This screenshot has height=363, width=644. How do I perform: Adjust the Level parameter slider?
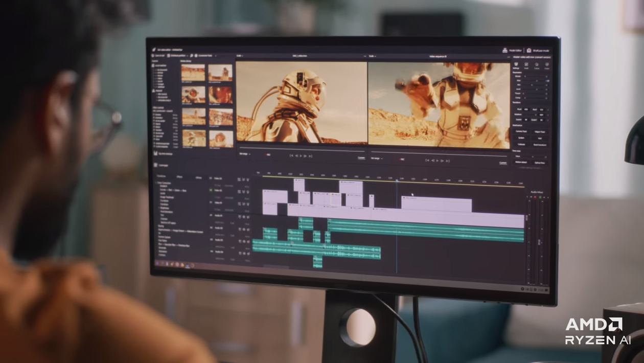pos(535,89)
